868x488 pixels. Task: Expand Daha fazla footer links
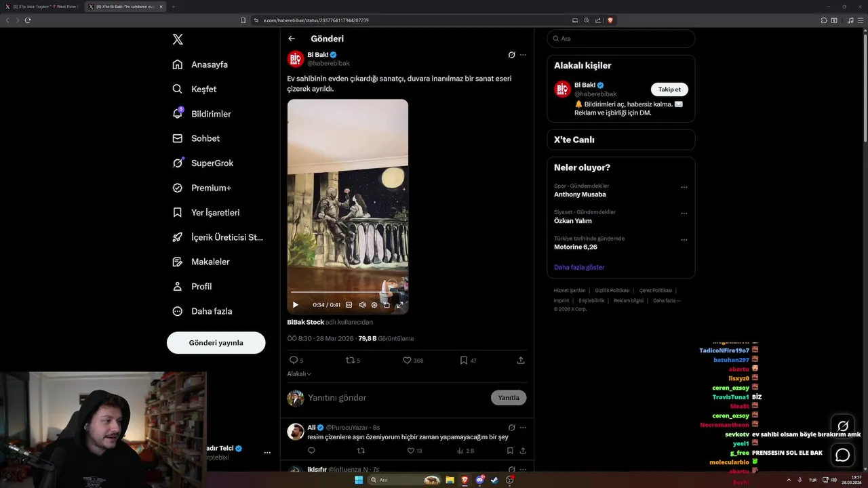667,300
